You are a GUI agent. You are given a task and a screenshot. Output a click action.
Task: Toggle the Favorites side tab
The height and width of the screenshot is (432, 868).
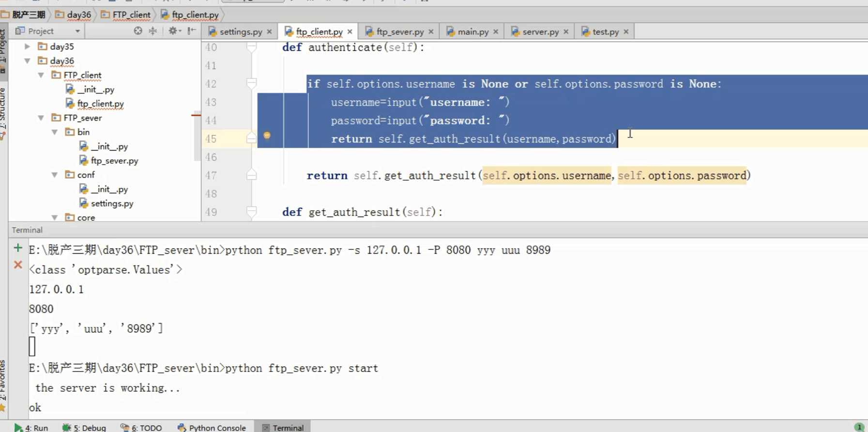3,386
